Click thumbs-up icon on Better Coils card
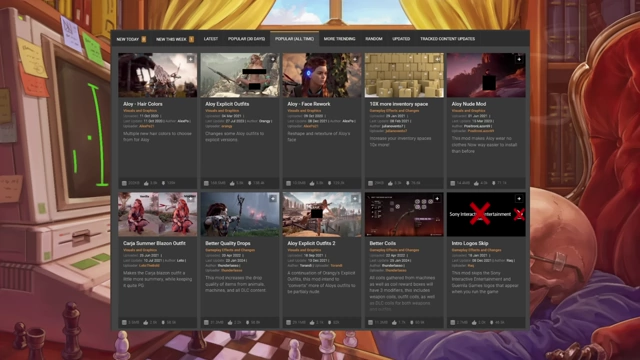 tap(393, 322)
